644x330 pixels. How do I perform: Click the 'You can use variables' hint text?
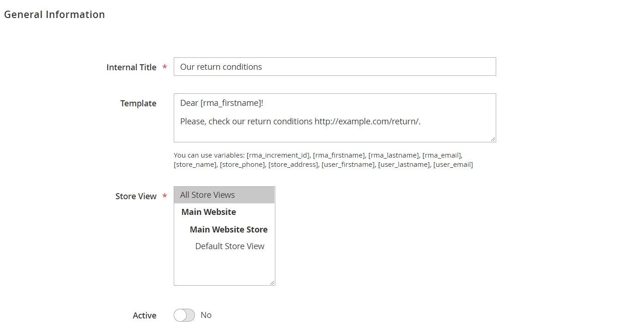point(323,160)
